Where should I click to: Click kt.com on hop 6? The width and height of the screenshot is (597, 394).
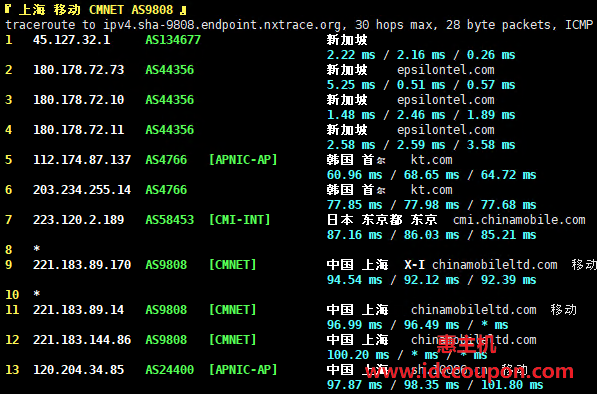[x=431, y=190]
